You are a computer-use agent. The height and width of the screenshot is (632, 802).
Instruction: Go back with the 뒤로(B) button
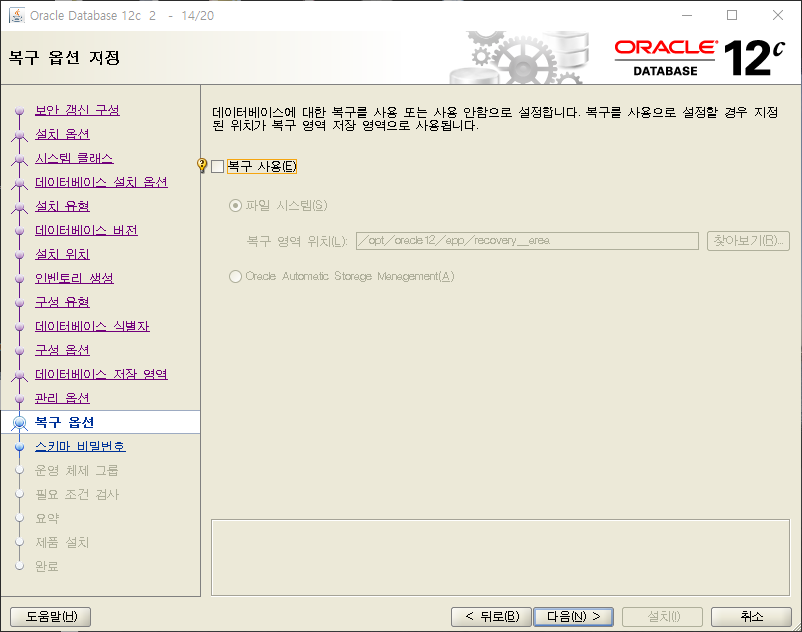(x=492, y=617)
